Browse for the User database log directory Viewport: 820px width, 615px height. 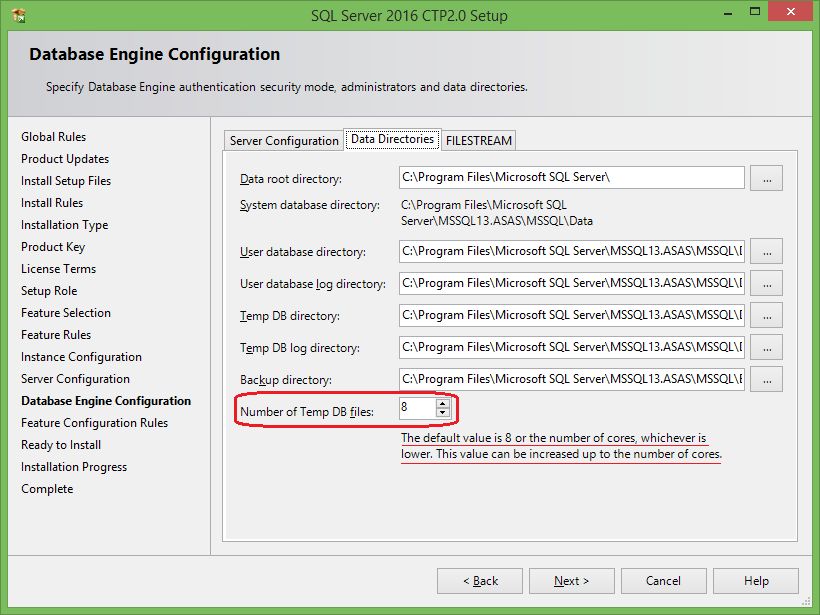(767, 283)
